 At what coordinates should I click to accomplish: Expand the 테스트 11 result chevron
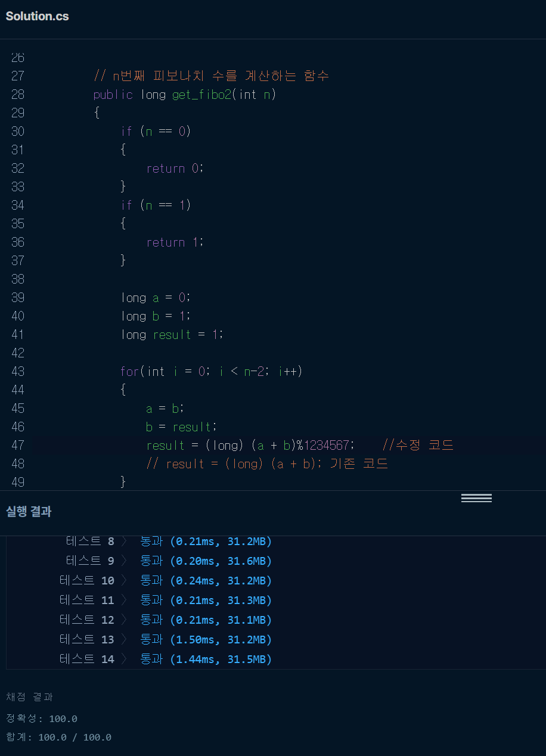click(x=124, y=601)
